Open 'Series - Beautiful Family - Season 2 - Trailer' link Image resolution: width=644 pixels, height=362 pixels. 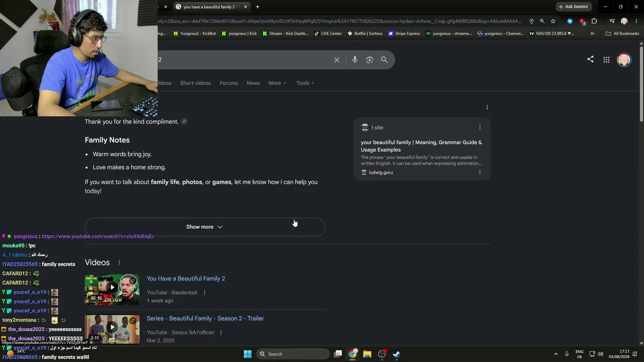click(205, 318)
